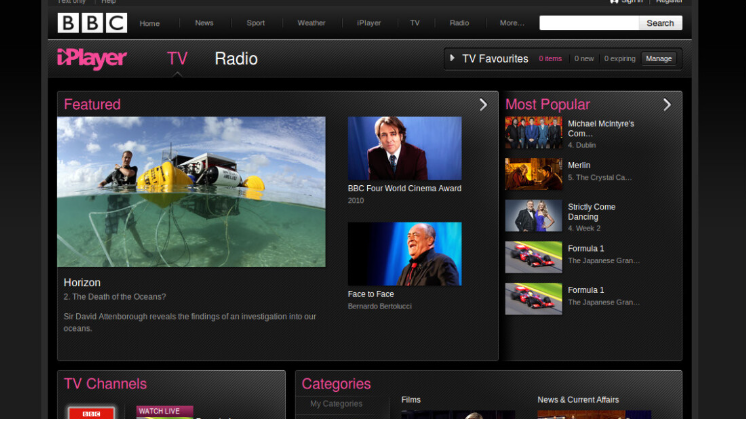Open News in BBC navigation
The width and height of the screenshot is (746, 422).
point(204,23)
